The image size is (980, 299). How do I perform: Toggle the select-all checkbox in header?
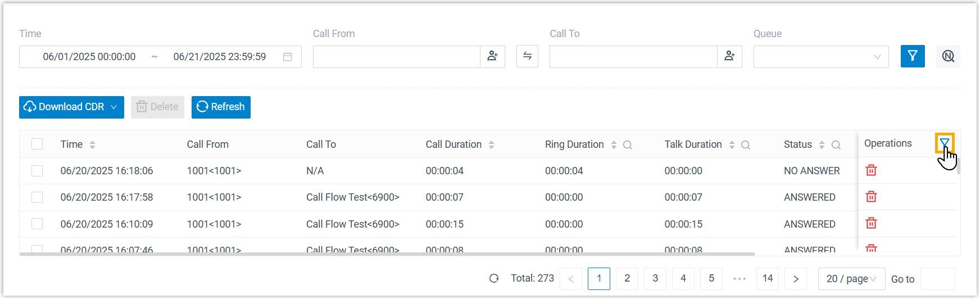click(x=37, y=144)
